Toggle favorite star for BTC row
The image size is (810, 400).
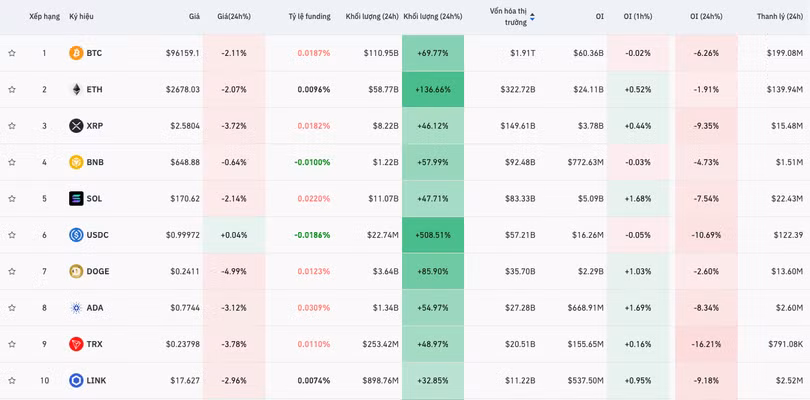12,53
